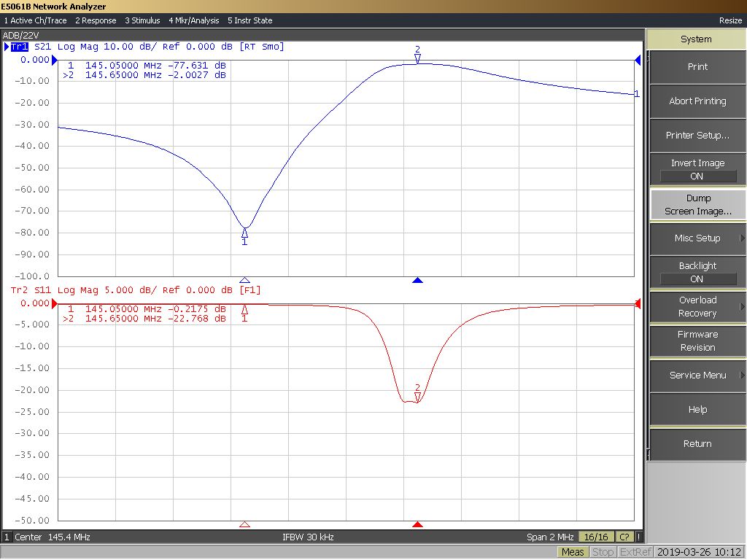Open the Mkr/Analysis menu
Screen dimensions: 747x560
pyautogui.click(x=194, y=20)
